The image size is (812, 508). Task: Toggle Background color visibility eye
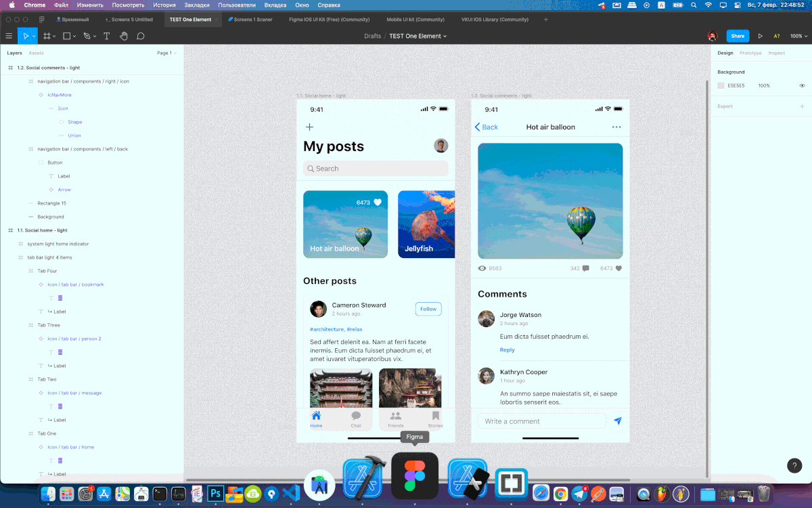click(802, 86)
